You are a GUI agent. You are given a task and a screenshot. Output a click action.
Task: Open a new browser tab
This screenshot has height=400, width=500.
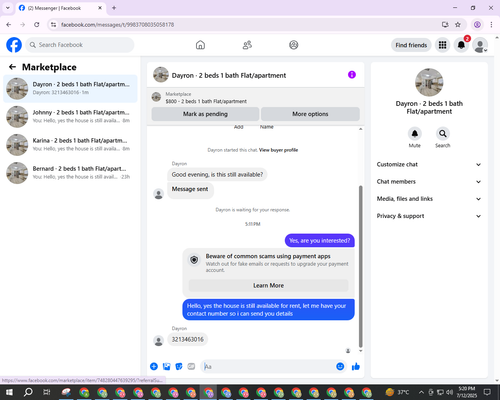tap(114, 8)
